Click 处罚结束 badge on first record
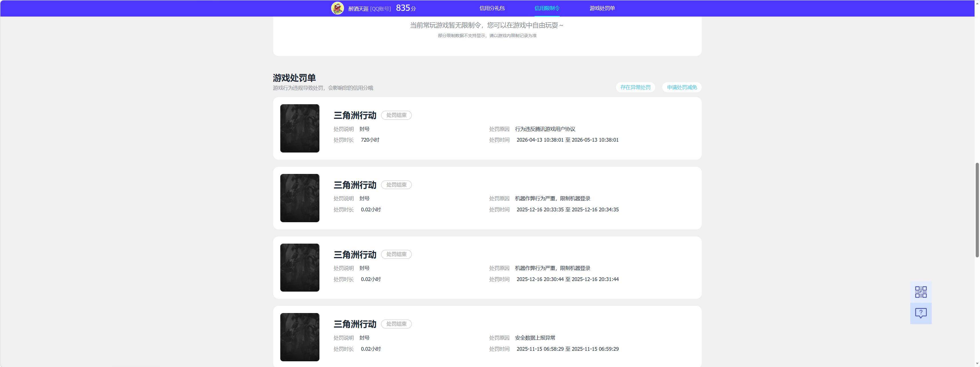Viewport: 980px width, 367px height. 396,115
